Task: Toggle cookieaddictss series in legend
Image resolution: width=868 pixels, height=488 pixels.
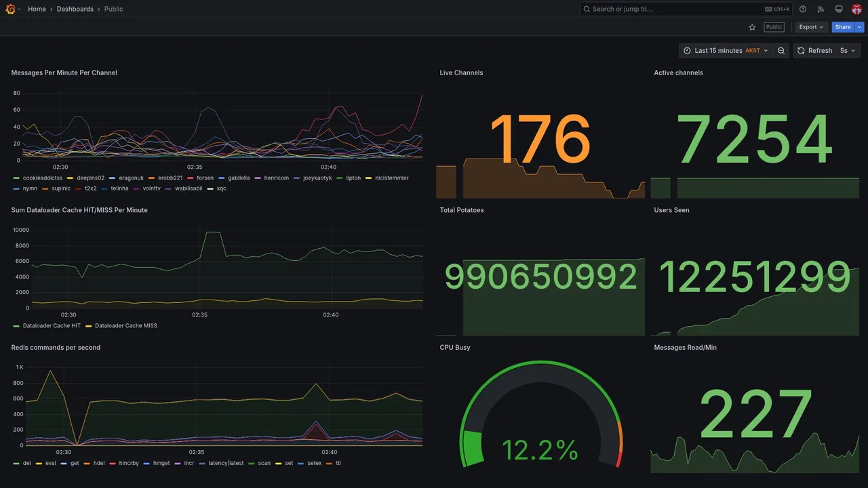Action: pos(43,178)
